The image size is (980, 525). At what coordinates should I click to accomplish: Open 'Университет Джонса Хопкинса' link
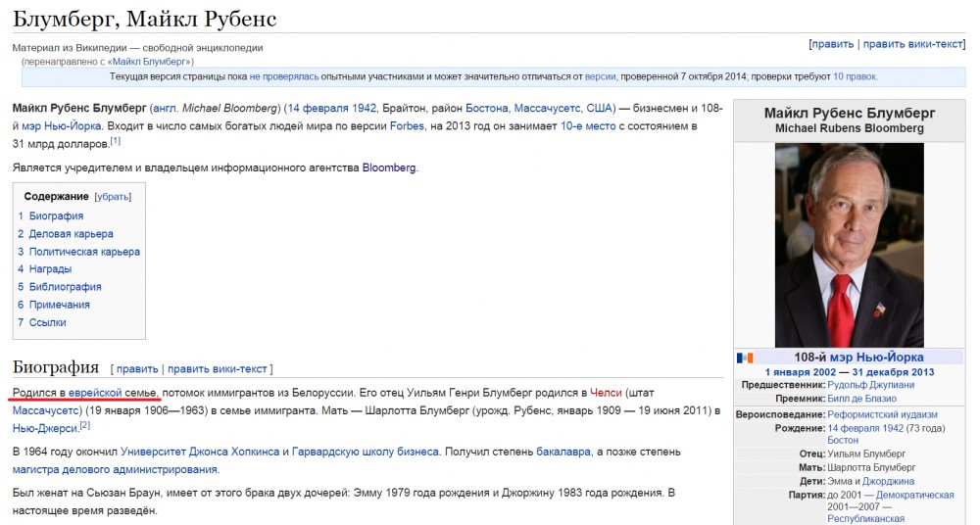pyautogui.click(x=200, y=452)
